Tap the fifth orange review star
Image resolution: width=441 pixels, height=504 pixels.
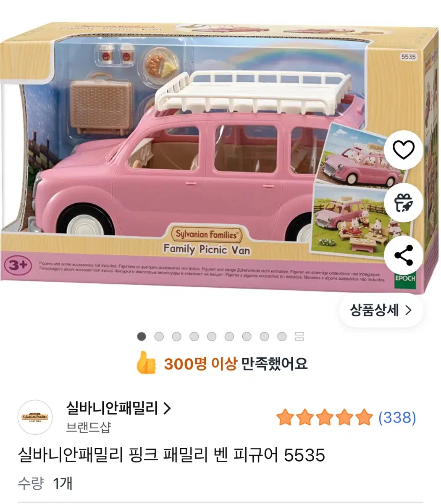(364, 418)
